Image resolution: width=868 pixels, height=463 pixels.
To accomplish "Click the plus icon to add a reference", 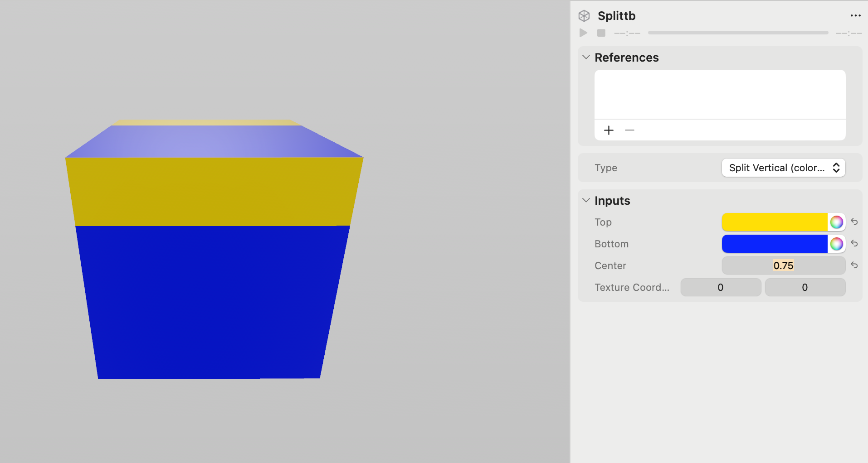I will [x=609, y=130].
